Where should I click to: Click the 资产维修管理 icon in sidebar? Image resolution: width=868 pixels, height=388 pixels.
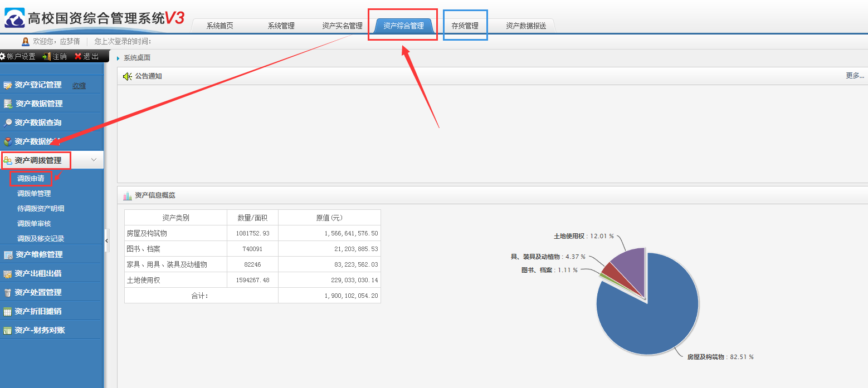pyautogui.click(x=8, y=255)
